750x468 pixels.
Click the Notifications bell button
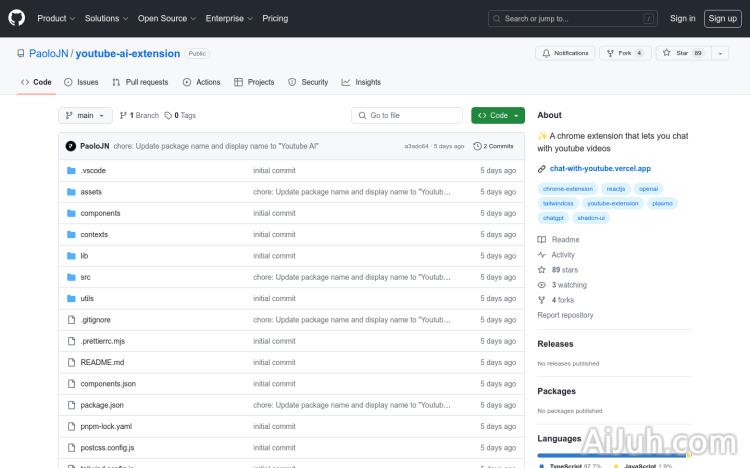point(565,53)
